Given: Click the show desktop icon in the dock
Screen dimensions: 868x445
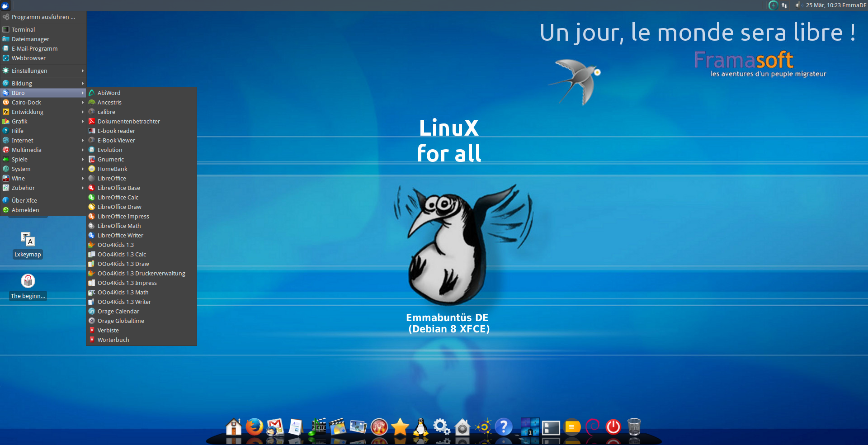Looking at the screenshot, I should click(x=551, y=427).
